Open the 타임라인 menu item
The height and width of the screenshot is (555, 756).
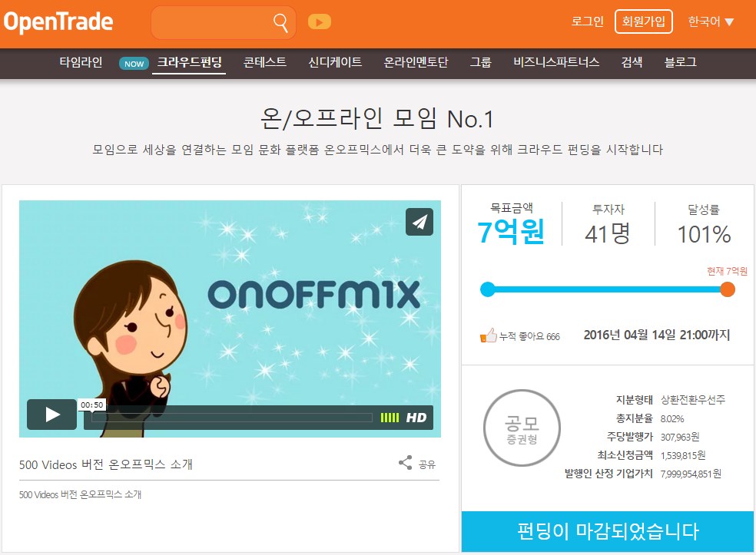tap(81, 63)
